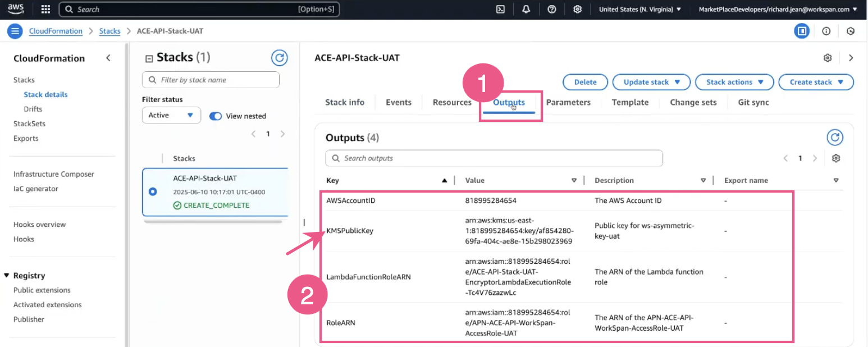Open Drifts in the sidebar
The width and height of the screenshot is (868, 347).
[x=33, y=109]
